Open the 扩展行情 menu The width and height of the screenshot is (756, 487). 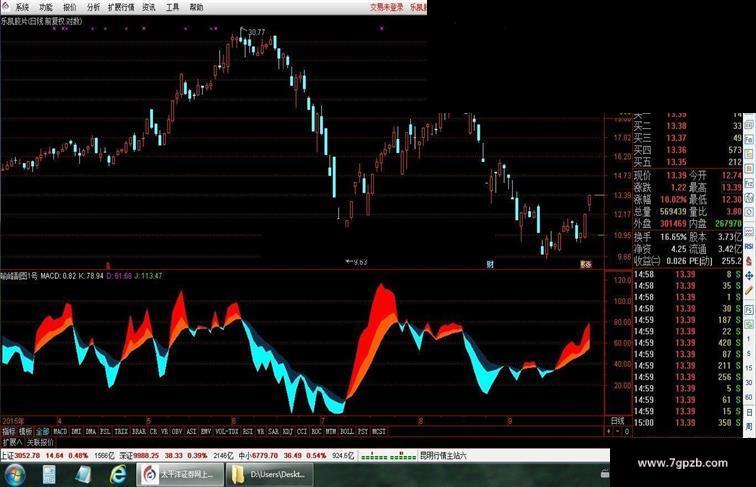[x=121, y=7]
